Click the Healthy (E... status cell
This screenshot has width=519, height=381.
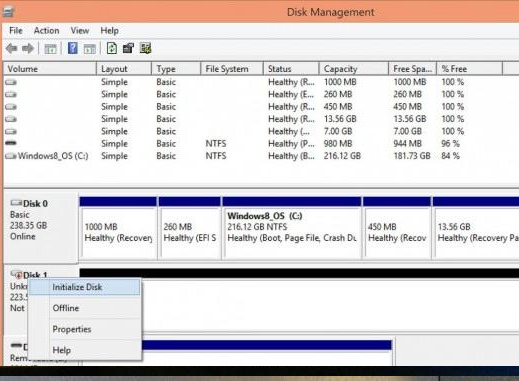291,94
